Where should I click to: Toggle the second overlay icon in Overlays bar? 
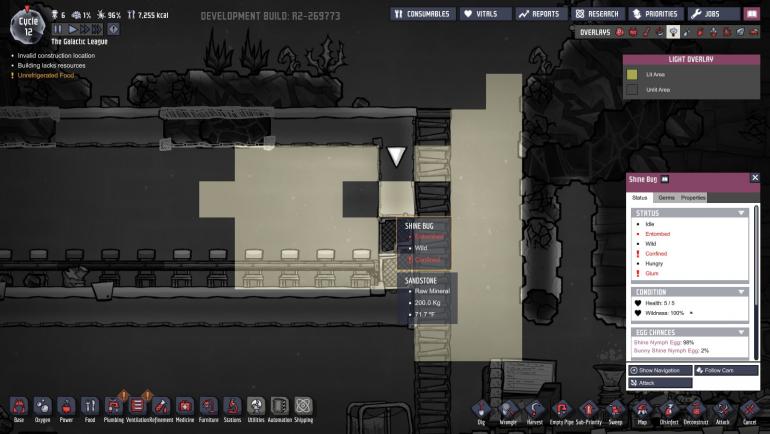(x=633, y=32)
